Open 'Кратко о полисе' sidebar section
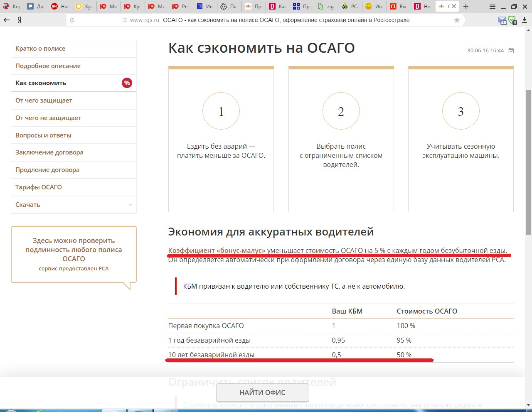The width and height of the screenshot is (532, 412). coord(74,49)
